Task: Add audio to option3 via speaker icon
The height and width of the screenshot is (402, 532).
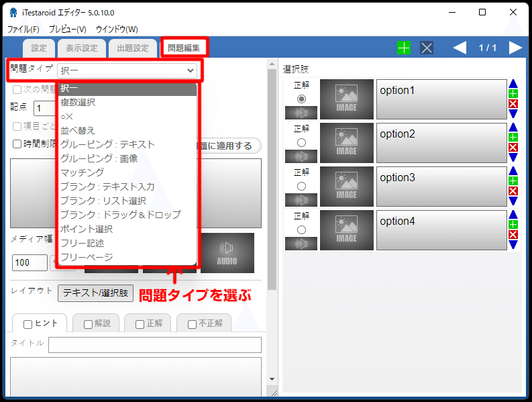Action: coord(301,200)
